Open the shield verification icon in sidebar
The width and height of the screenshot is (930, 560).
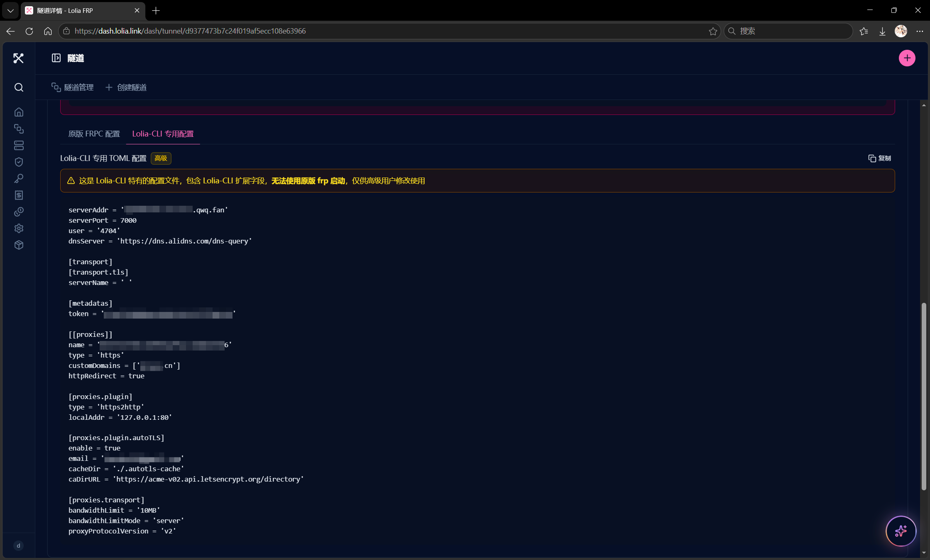coord(19,162)
